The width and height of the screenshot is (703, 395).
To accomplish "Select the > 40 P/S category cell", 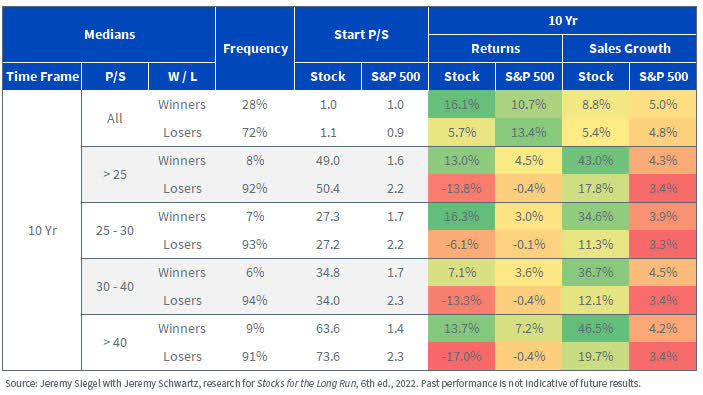I will [115, 343].
